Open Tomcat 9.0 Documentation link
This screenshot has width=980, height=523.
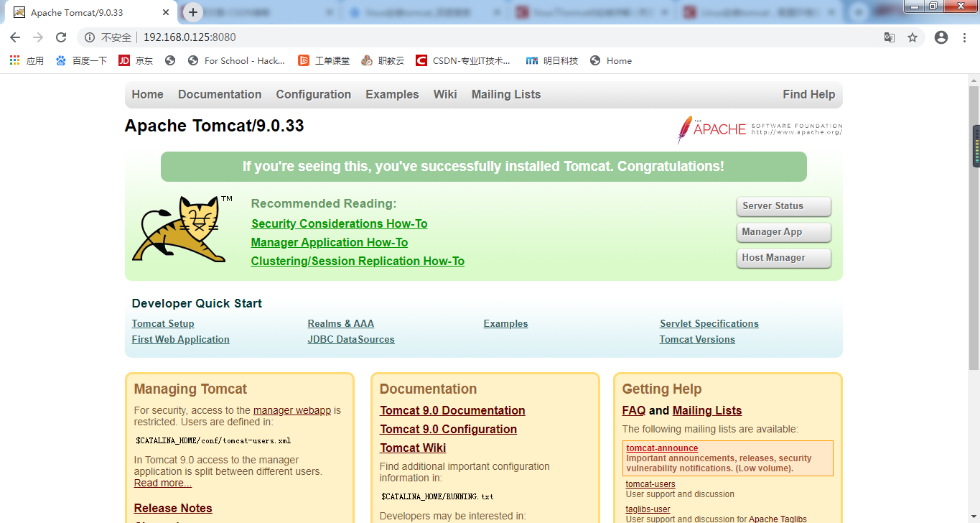point(452,410)
